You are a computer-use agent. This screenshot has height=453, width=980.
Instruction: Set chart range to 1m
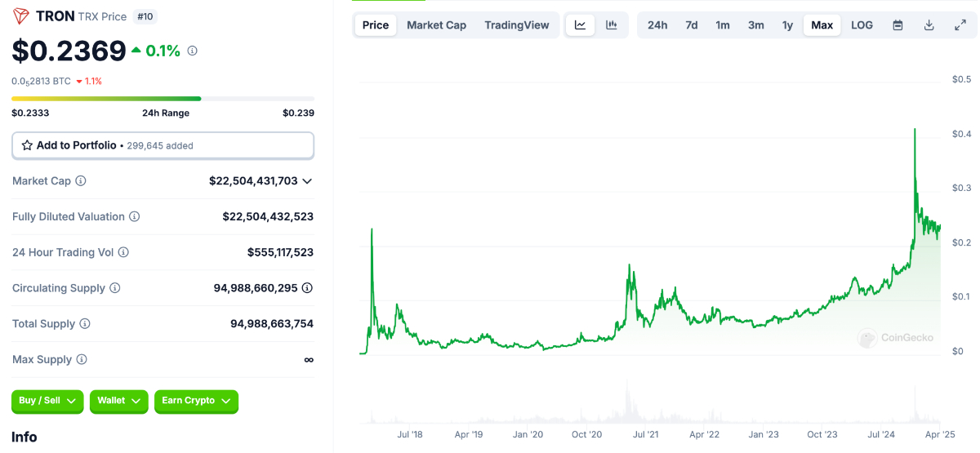click(x=723, y=25)
